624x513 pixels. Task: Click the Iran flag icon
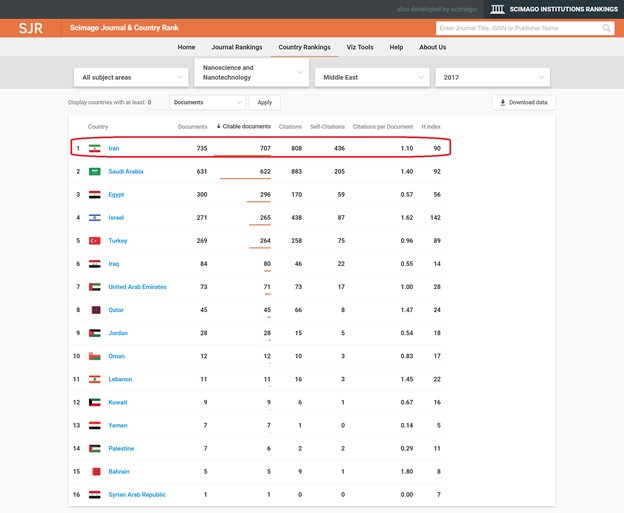pos(95,148)
